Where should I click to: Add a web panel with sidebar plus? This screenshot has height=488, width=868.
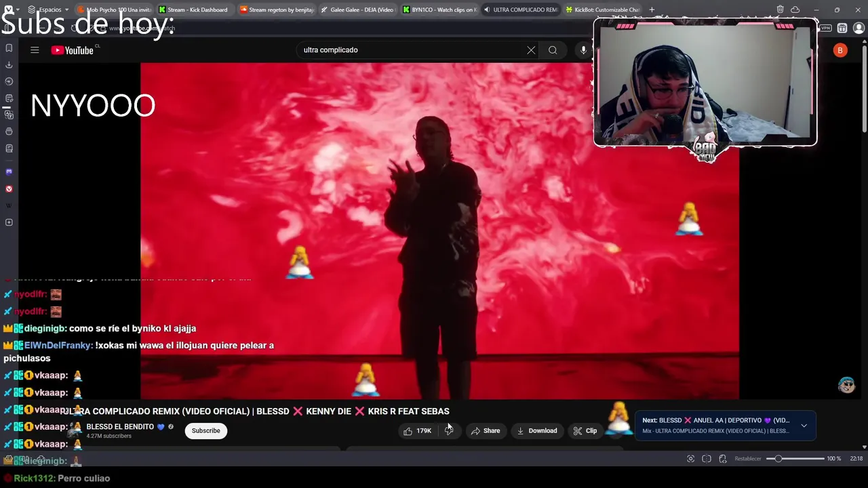9,222
